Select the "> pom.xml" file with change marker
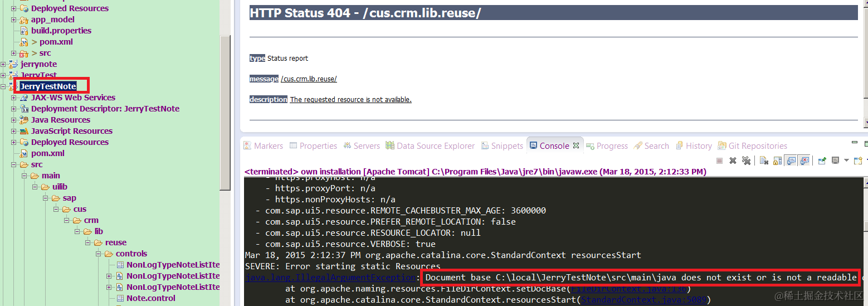This screenshot has height=306, width=868. [52, 42]
